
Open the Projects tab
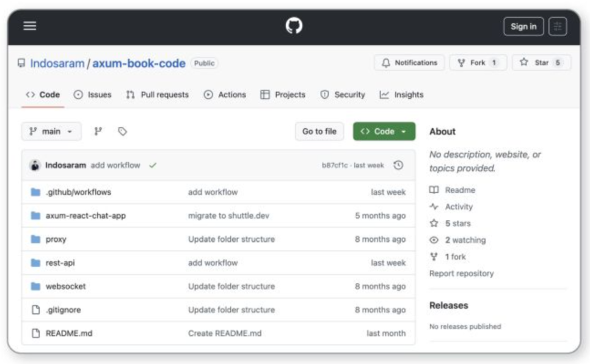coord(283,95)
